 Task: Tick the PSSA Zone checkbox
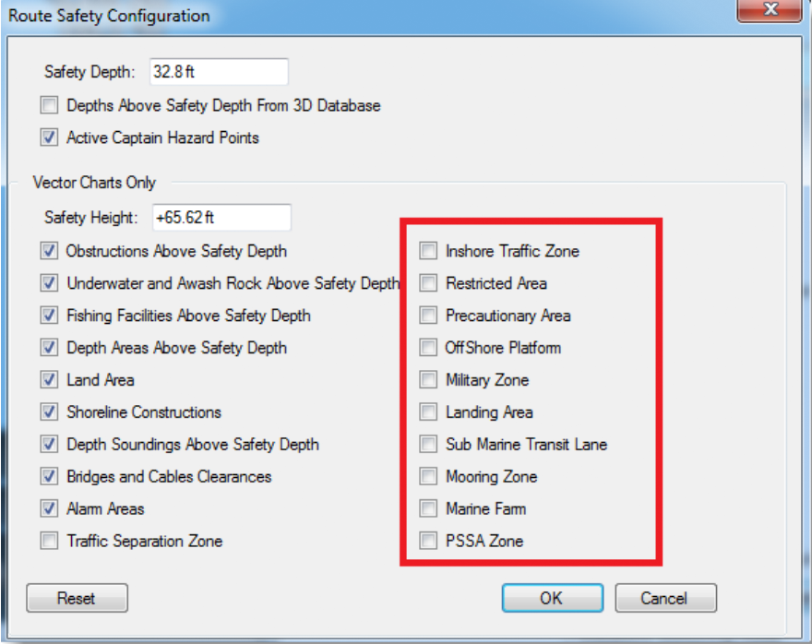[428, 541]
